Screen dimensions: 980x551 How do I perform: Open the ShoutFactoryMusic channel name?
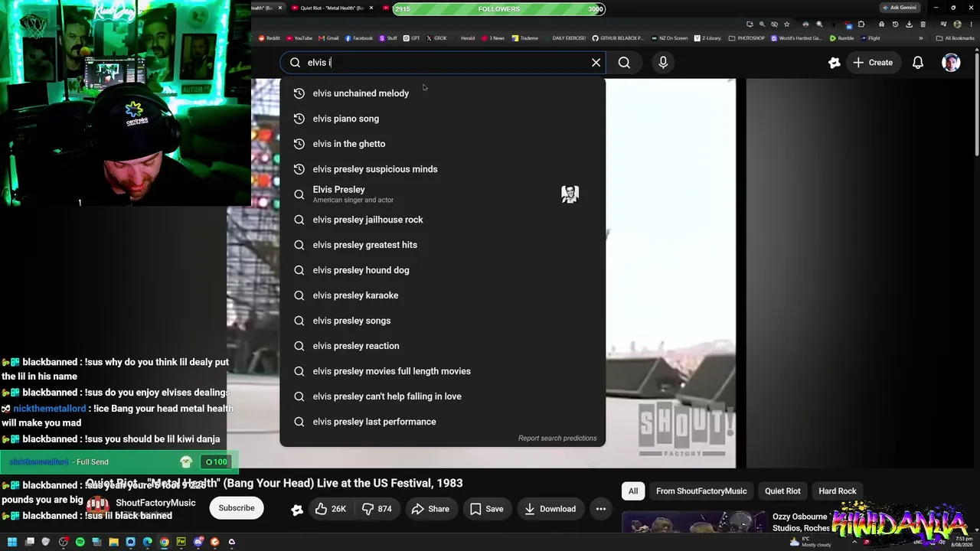pos(155,503)
